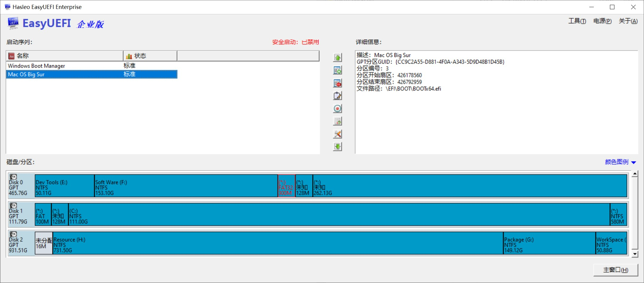Maximize the EasyUEFI window
The width and height of the screenshot is (644, 283).
pos(612,7)
